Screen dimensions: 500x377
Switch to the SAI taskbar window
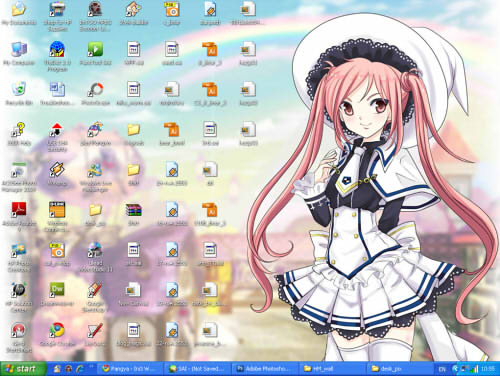[198, 369]
